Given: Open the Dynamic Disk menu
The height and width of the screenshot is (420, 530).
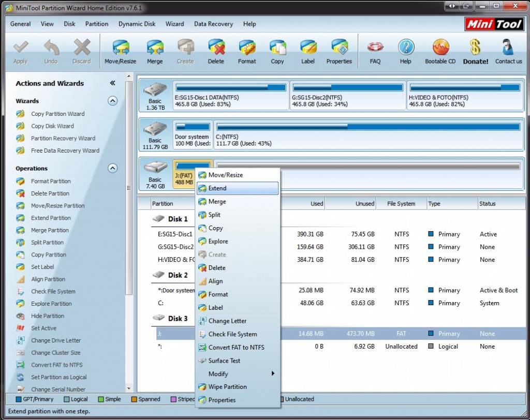Looking at the screenshot, I should [137, 24].
